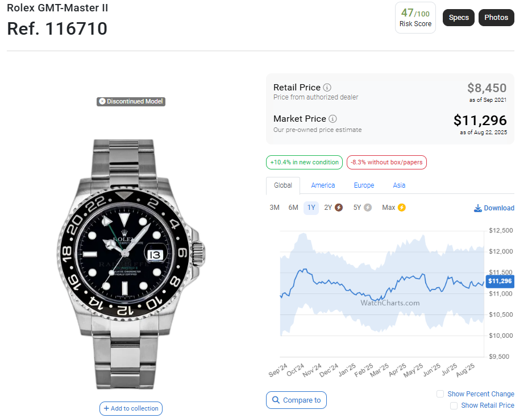Open the Europe region tab
The height and width of the screenshot is (418, 532).
tap(364, 185)
